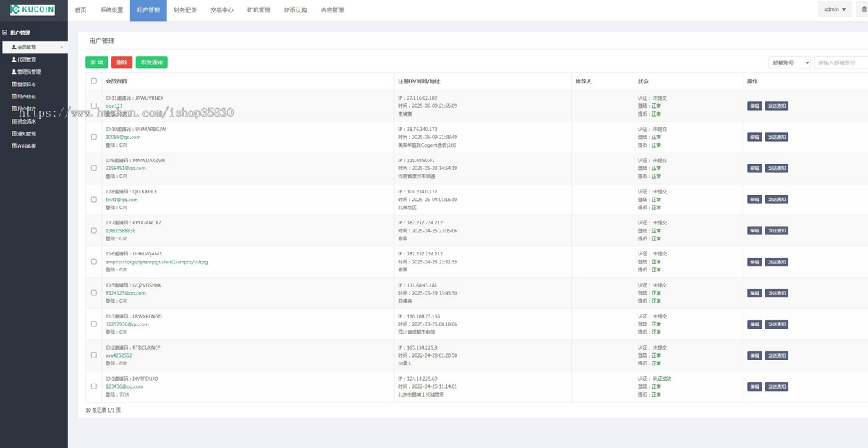Check the row for 10086@qq.com

point(93,137)
